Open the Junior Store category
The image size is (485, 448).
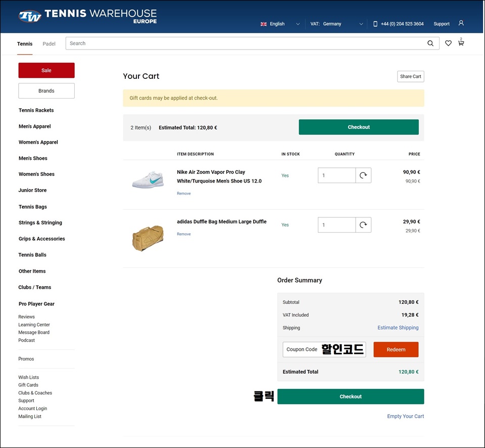(x=32, y=190)
